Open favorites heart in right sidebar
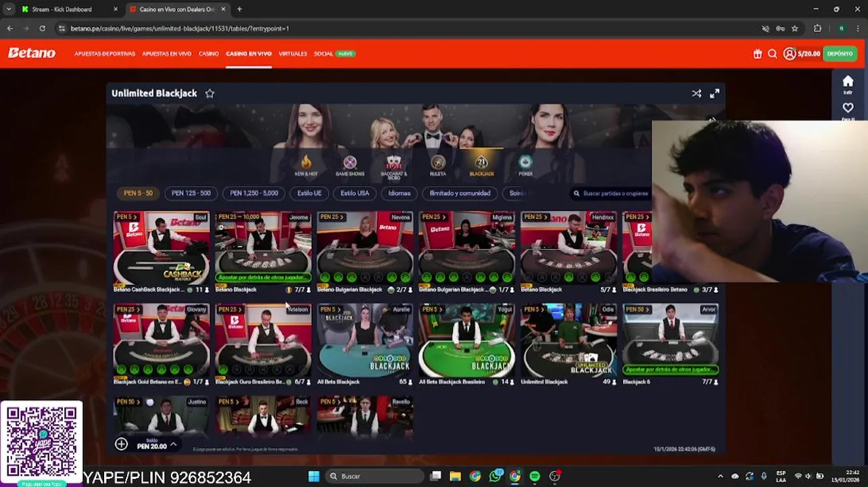 tap(848, 108)
